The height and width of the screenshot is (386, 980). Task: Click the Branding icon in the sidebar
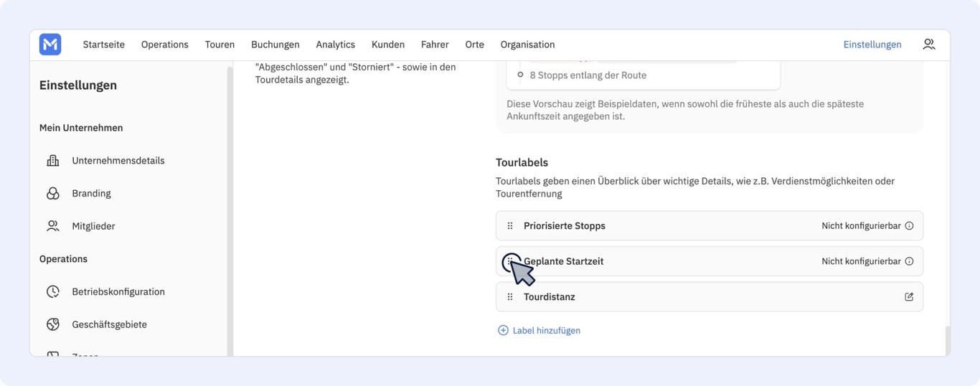click(x=53, y=193)
